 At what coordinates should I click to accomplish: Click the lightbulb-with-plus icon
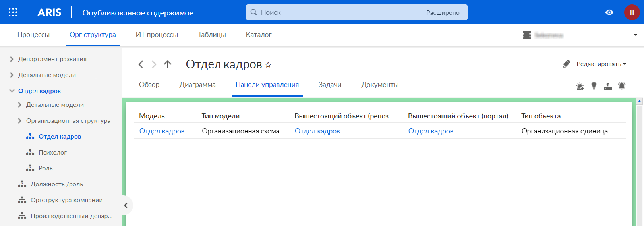pos(580,86)
